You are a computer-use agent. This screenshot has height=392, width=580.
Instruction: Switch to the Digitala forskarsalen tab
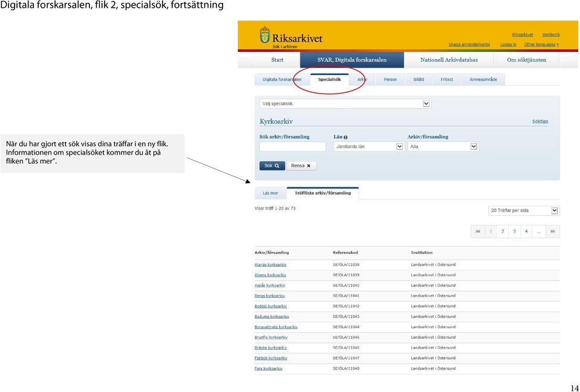[x=282, y=80]
